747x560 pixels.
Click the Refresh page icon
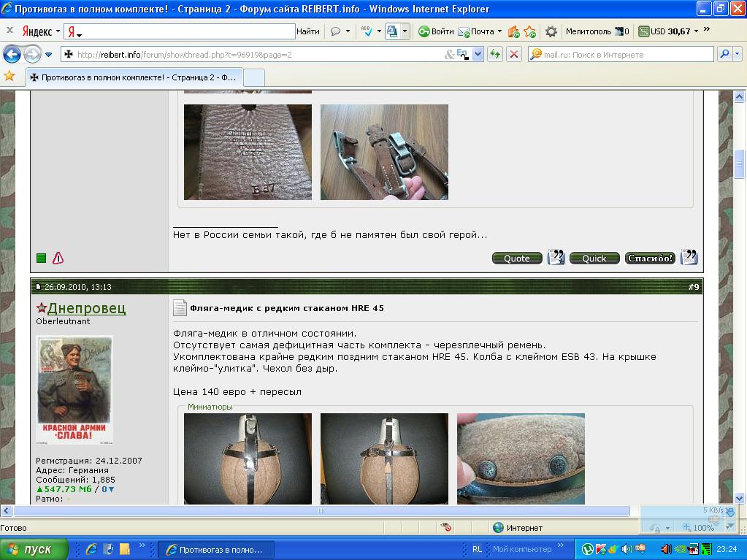pyautogui.click(x=495, y=54)
